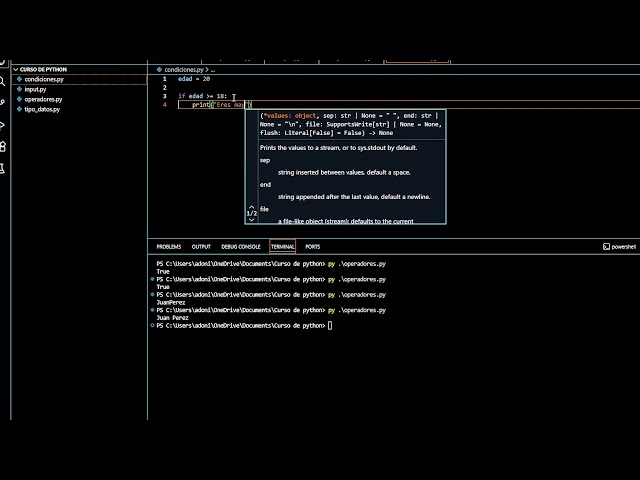
Task: Click line number 3 in the gutter
Action: coord(165,96)
